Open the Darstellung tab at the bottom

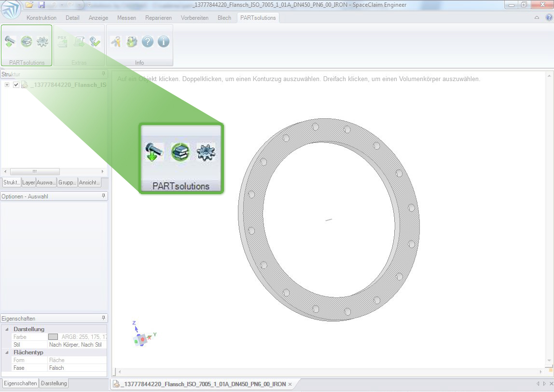coord(53,383)
